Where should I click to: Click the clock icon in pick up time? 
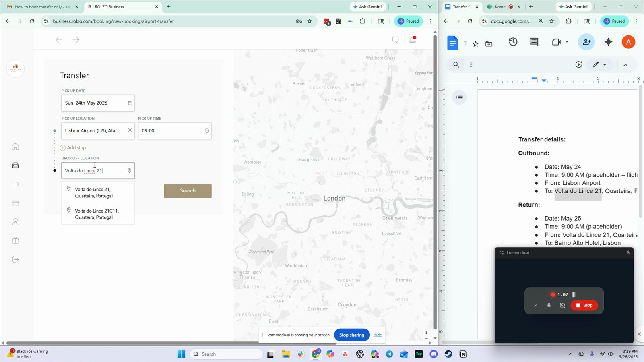(x=207, y=130)
